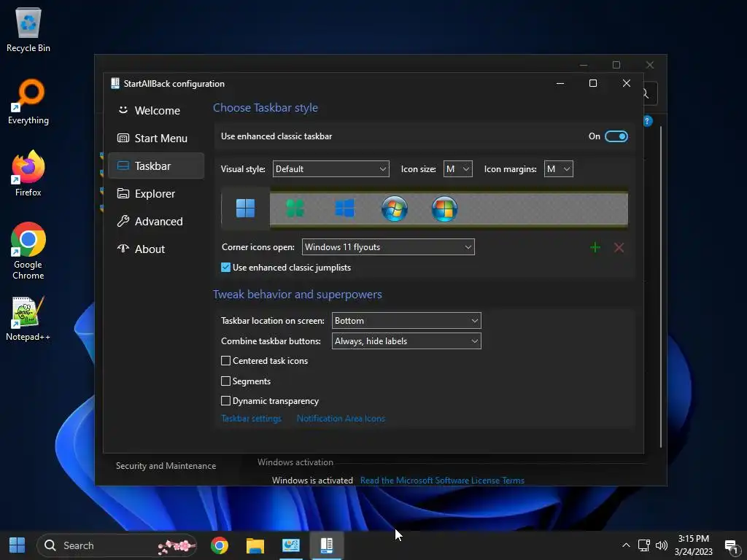Click the Tweak behavior and superpowers heading
The height and width of the screenshot is (560, 747).
point(298,295)
